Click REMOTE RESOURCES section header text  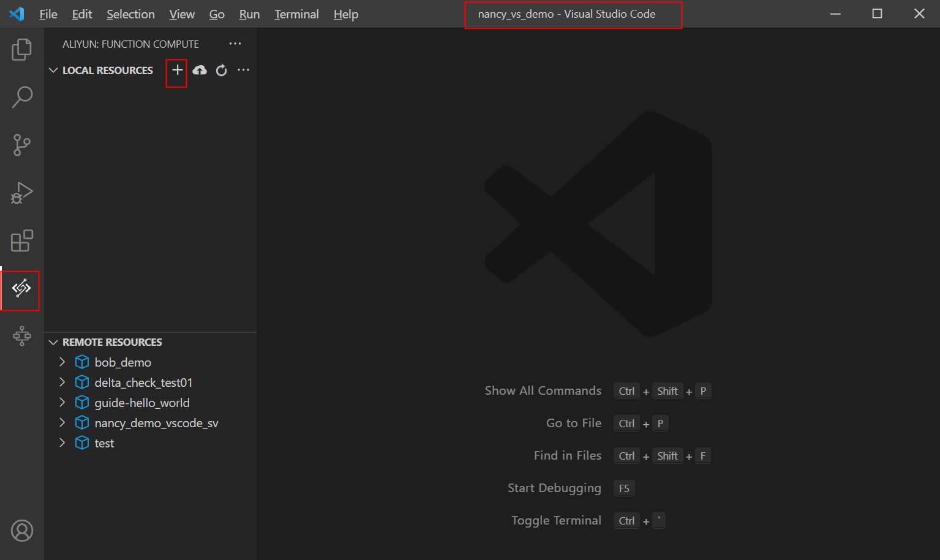[x=112, y=342]
